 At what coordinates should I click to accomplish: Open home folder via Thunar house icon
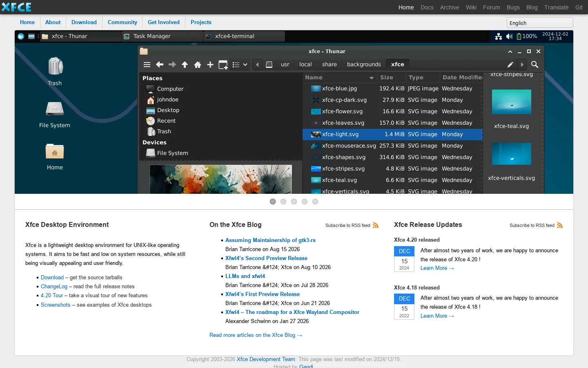[198, 65]
